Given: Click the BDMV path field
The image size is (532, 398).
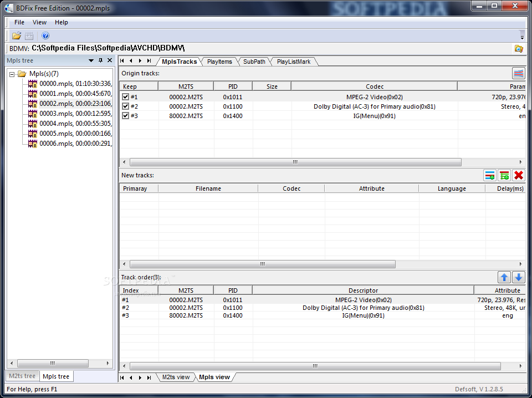Looking at the screenshot, I should pos(272,49).
